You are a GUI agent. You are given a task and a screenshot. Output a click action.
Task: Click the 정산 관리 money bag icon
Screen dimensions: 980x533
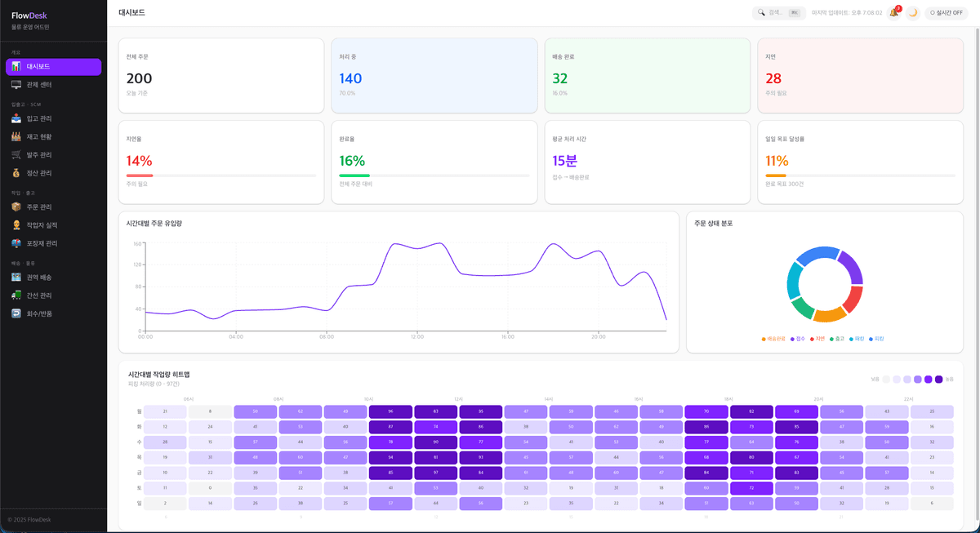[x=16, y=173]
